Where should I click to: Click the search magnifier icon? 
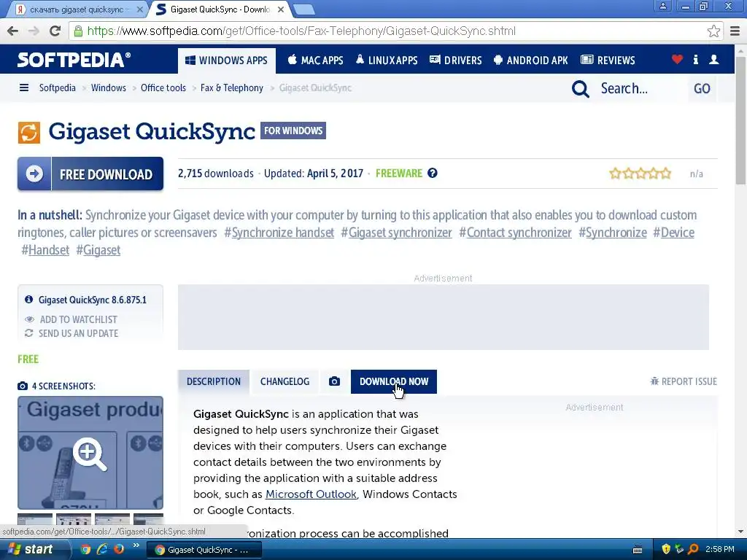tap(580, 88)
